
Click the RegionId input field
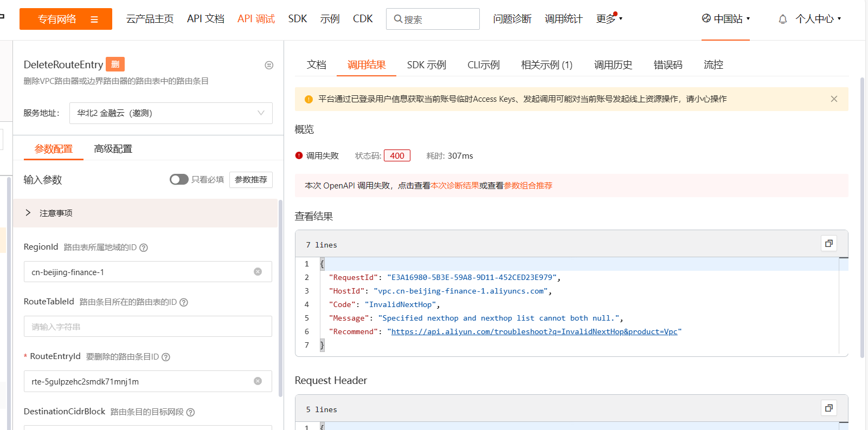click(148, 272)
